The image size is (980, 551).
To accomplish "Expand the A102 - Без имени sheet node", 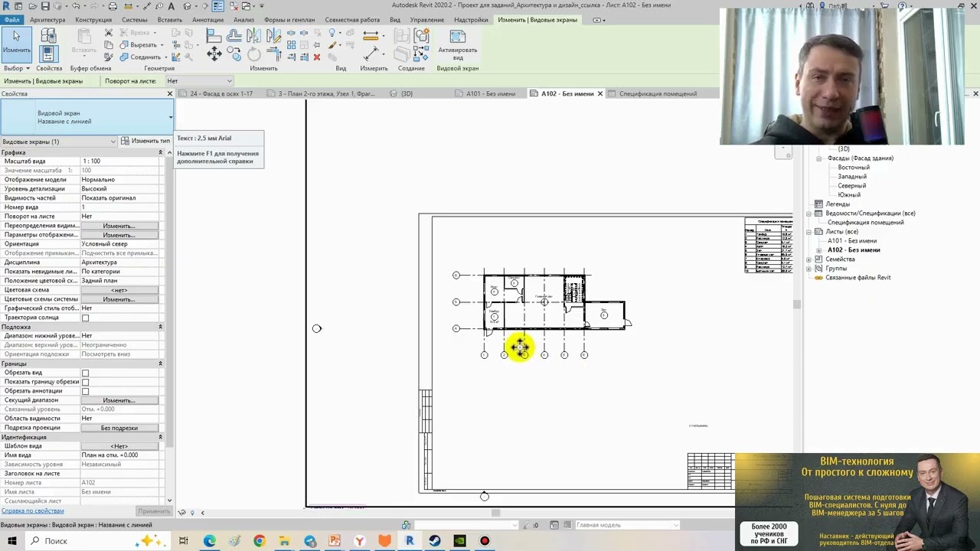I will tap(818, 250).
